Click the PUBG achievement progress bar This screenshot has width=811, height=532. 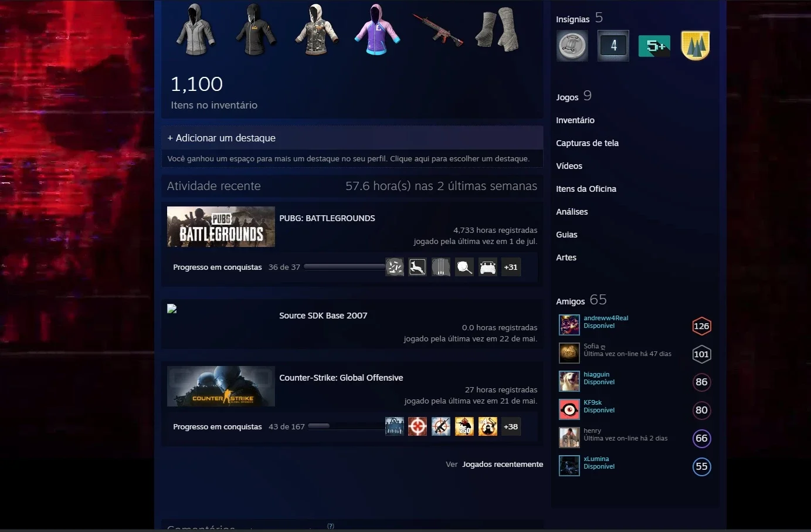pyautogui.click(x=344, y=267)
